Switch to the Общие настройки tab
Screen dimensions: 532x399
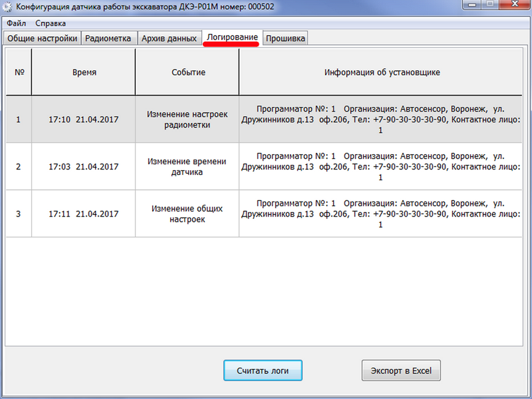click(x=43, y=39)
